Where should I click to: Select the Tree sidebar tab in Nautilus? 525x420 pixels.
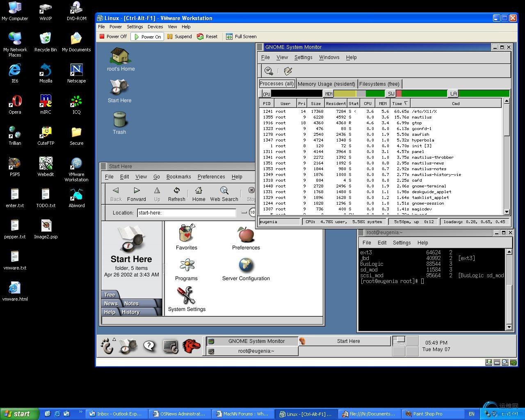click(x=110, y=294)
